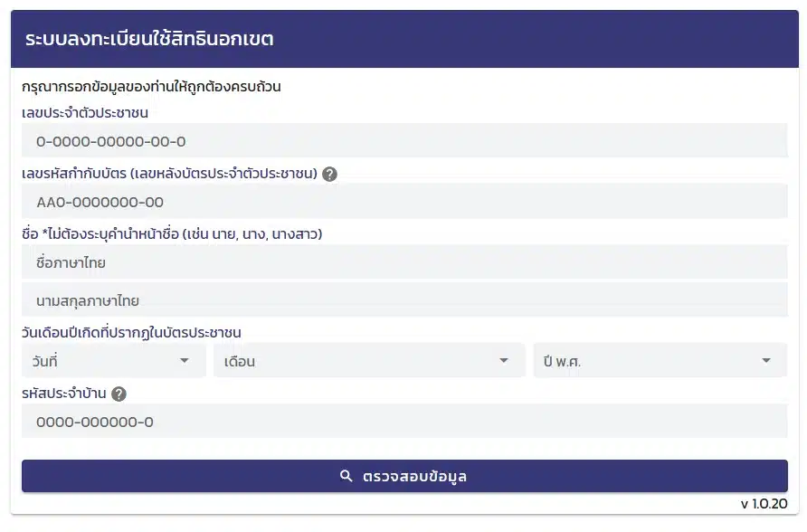Expand the day selector via its chevron arrow
Image resolution: width=807 pixels, height=532 pixels.
(186, 360)
